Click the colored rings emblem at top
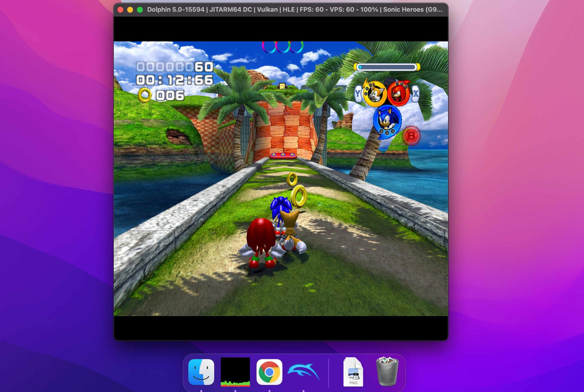 point(283,47)
